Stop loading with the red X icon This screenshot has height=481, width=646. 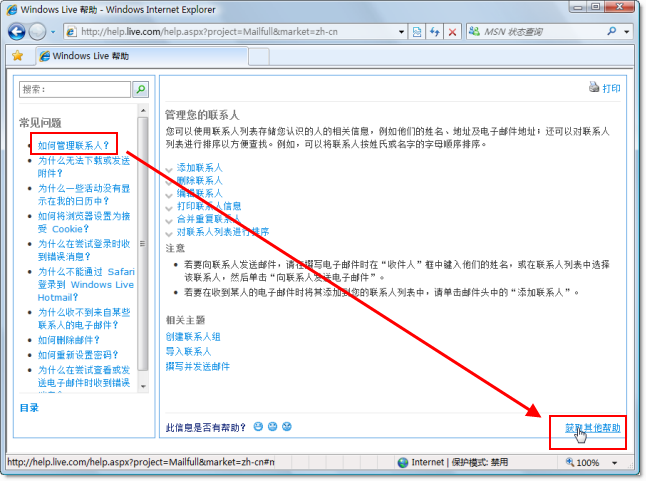(452, 32)
